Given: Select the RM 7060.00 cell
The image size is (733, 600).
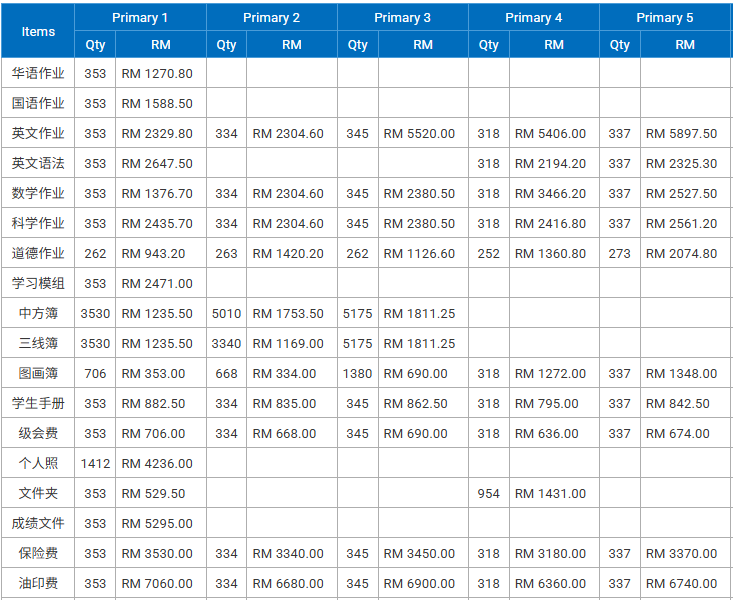Looking at the screenshot, I should 161,583.
